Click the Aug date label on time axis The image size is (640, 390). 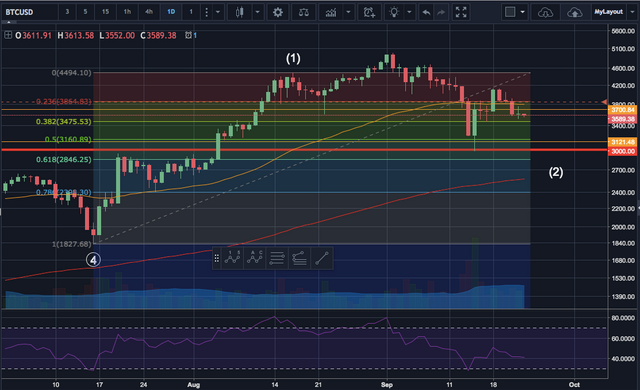[193, 385]
